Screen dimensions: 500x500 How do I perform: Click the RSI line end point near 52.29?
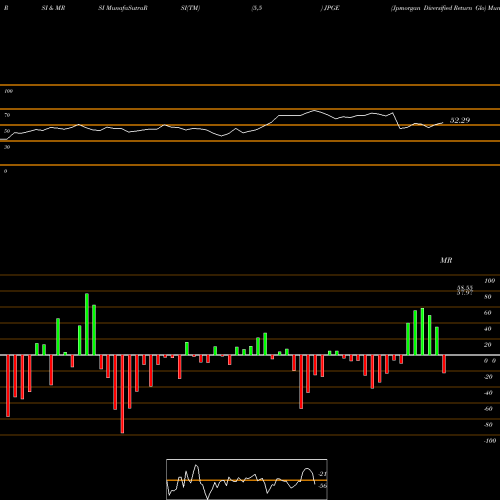[x=443, y=123]
